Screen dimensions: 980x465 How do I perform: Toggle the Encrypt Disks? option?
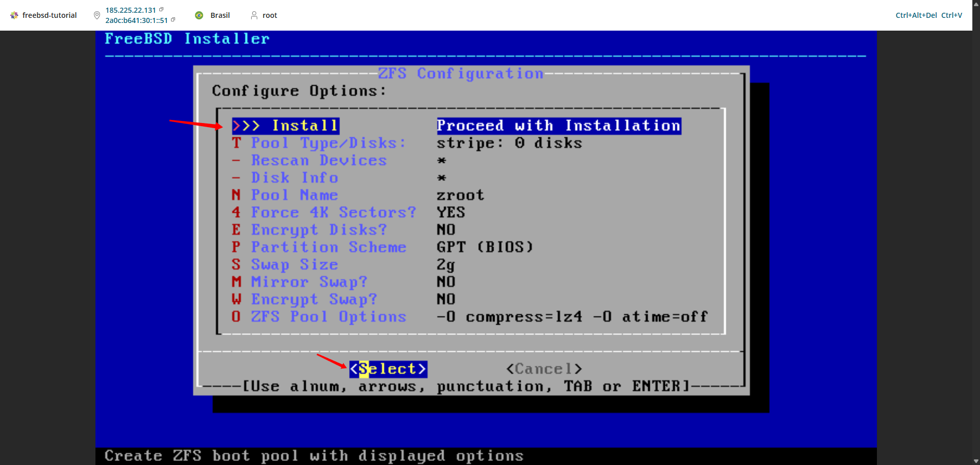tap(309, 230)
